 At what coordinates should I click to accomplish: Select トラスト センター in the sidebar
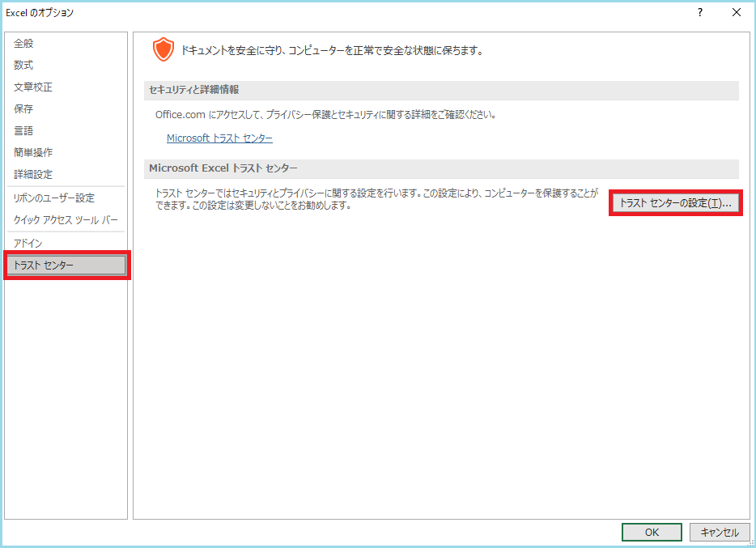[66, 265]
